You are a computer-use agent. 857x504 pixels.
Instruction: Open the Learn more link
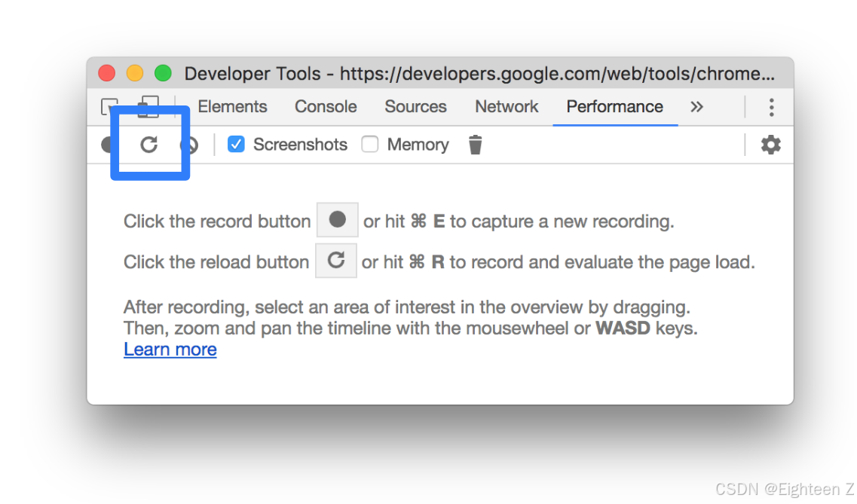tap(170, 350)
